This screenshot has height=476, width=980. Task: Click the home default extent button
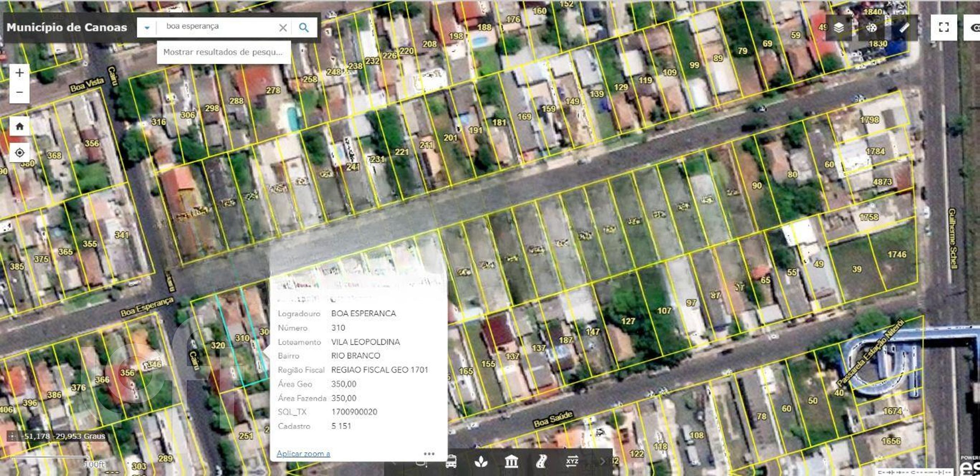click(20, 126)
